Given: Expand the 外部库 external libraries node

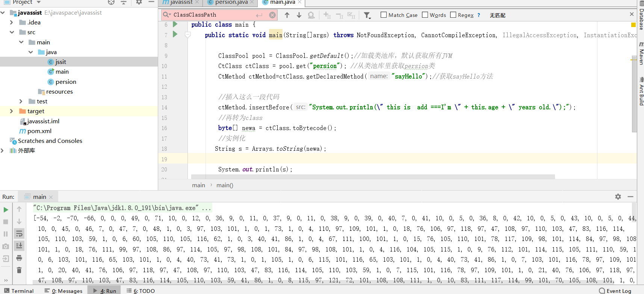Looking at the screenshot, I should 2,150.
